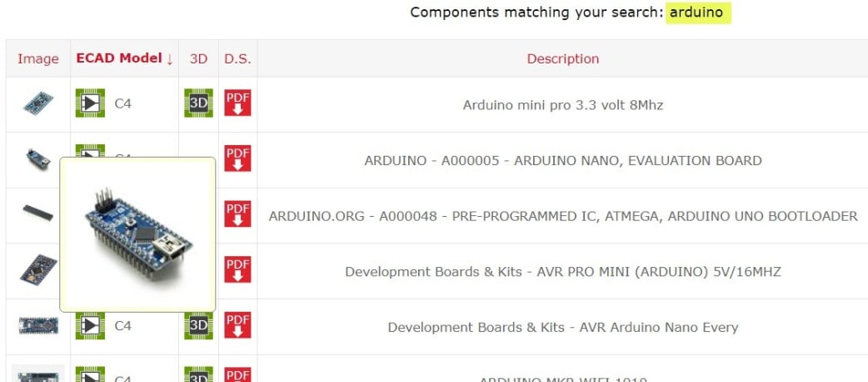Select 'AVR Arduino Nano Every' description
Image resolution: width=868 pixels, height=382 pixels.
pos(563,327)
